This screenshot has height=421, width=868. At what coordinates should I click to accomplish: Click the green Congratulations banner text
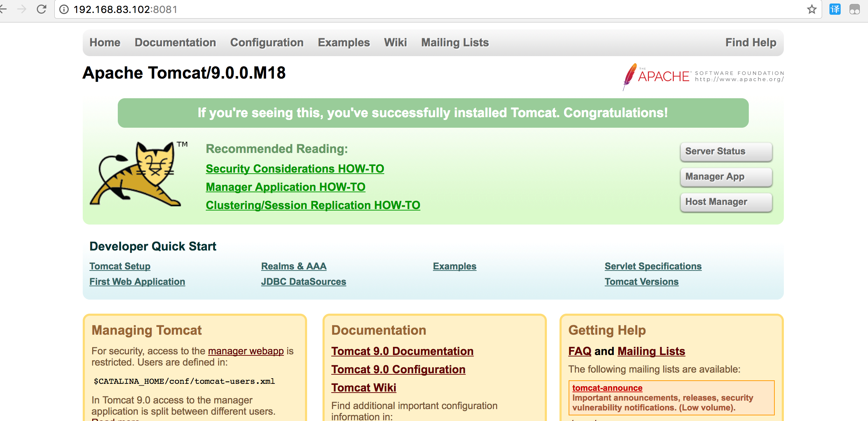(x=433, y=113)
